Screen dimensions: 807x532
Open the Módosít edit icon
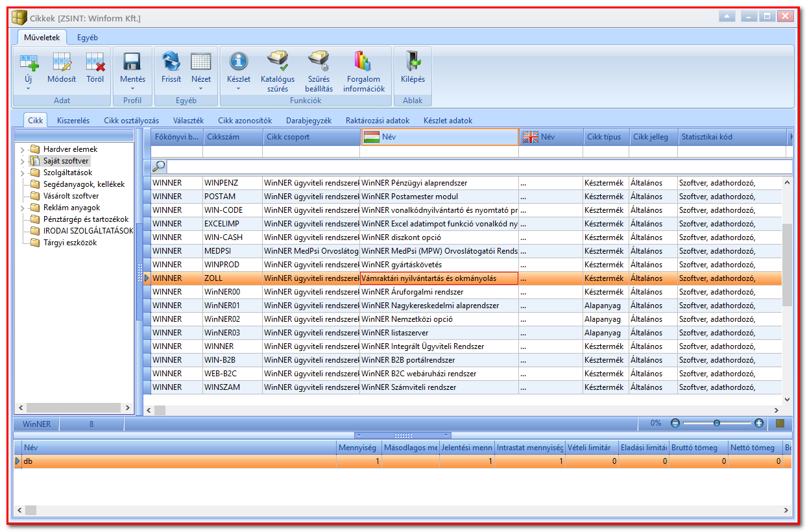(62, 62)
